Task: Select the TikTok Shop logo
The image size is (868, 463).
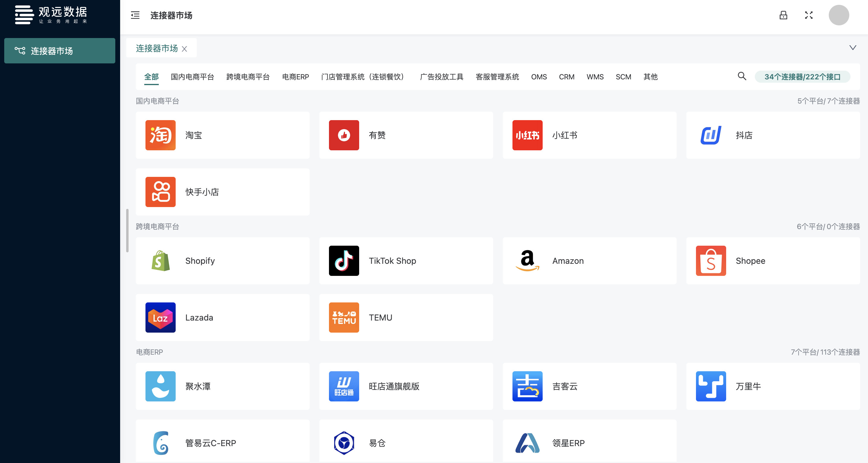Action: coord(344,261)
